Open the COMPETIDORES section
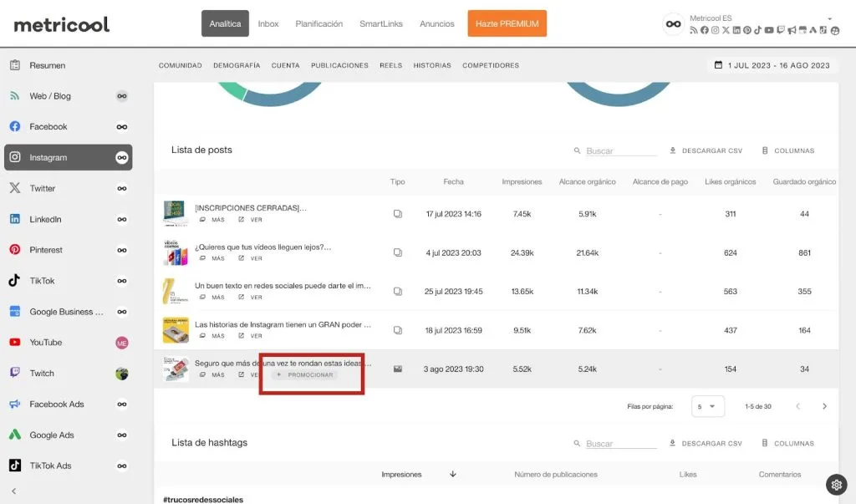The width and height of the screenshot is (856, 504). click(x=491, y=65)
